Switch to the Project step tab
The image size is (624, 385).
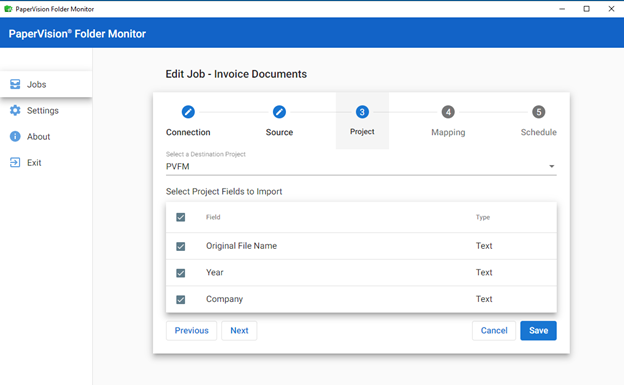pyautogui.click(x=362, y=121)
